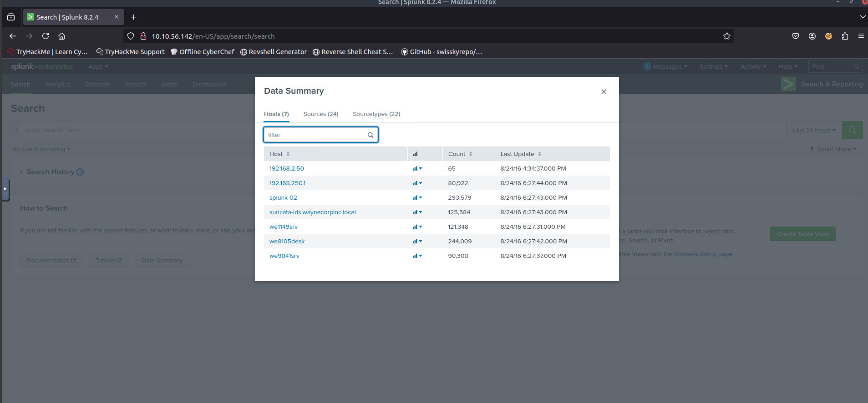Reload the current page
This screenshot has width=868, height=403.
point(46,36)
